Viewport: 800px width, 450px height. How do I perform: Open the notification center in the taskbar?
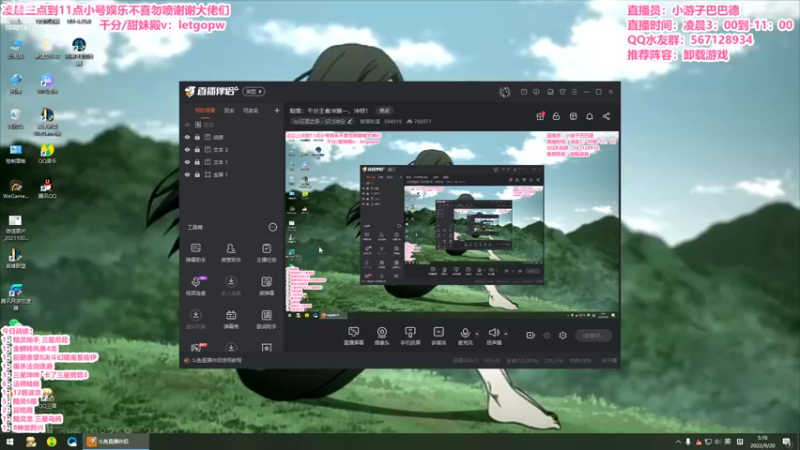point(787,442)
